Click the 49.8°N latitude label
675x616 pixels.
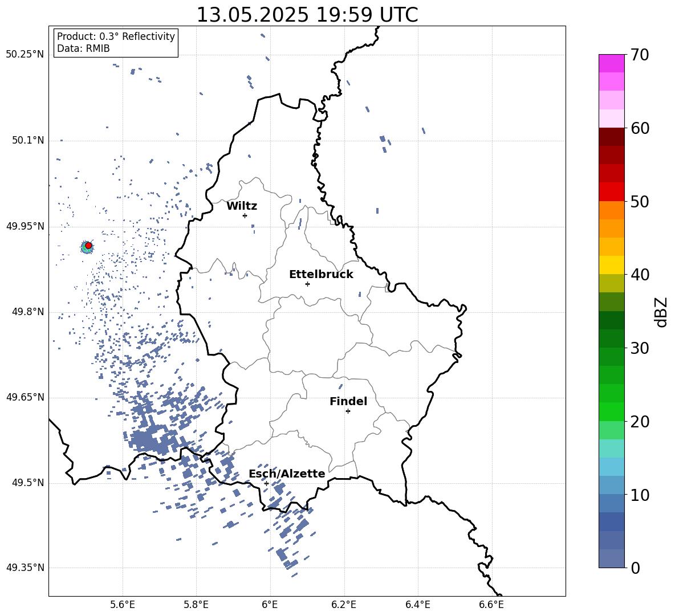coord(28,312)
